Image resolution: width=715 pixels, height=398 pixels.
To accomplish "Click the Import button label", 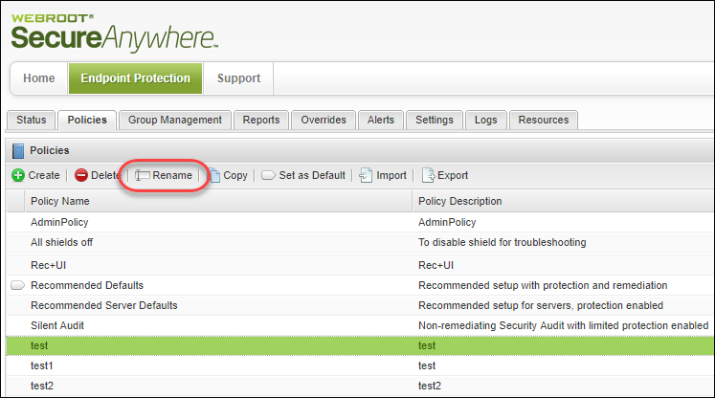I will click(x=391, y=176).
